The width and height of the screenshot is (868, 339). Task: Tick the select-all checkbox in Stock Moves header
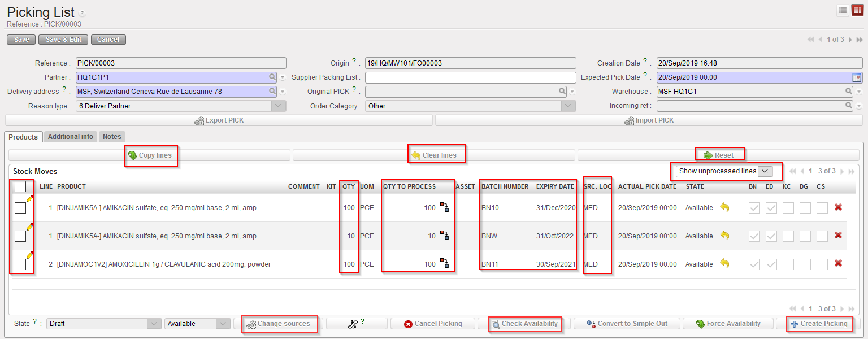click(20, 186)
